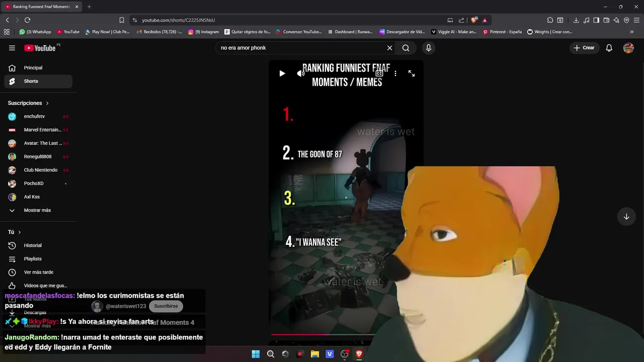Go back in the browser
This screenshot has width=644, height=362.
coord(7,20)
